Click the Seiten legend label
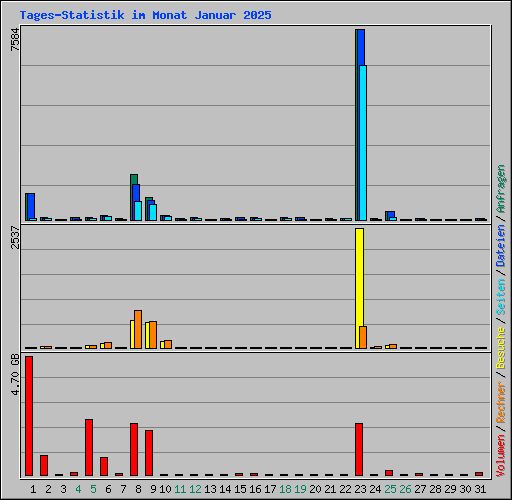The height and width of the screenshot is (500, 512). pos(501,297)
